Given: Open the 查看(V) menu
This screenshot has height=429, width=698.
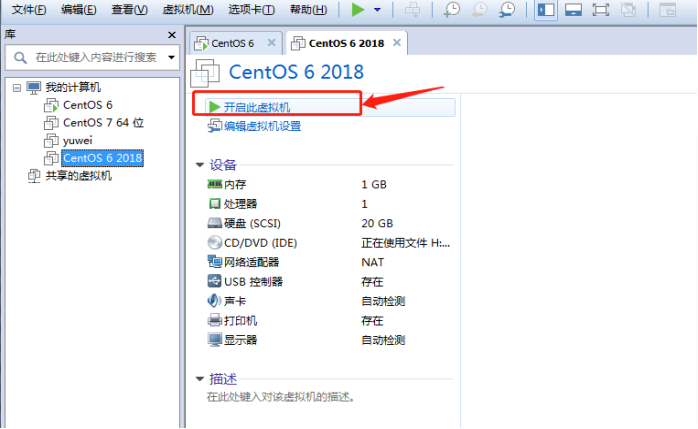Looking at the screenshot, I should (x=129, y=9).
